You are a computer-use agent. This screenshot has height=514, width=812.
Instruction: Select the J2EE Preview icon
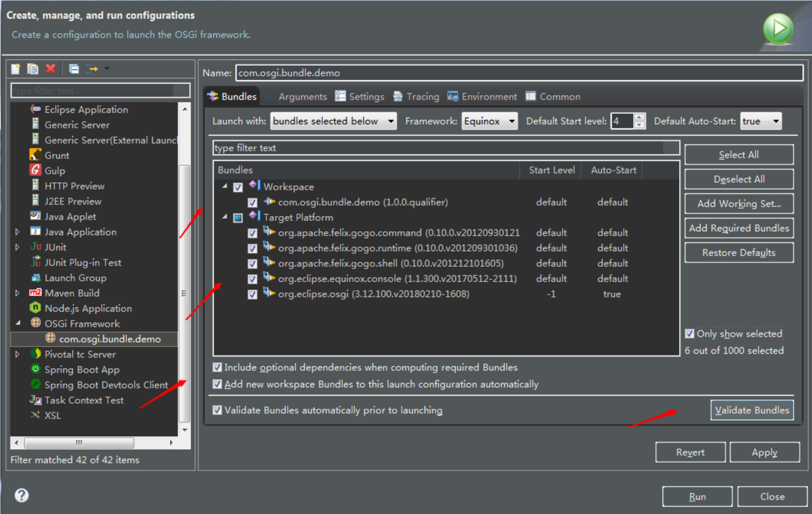pos(36,201)
